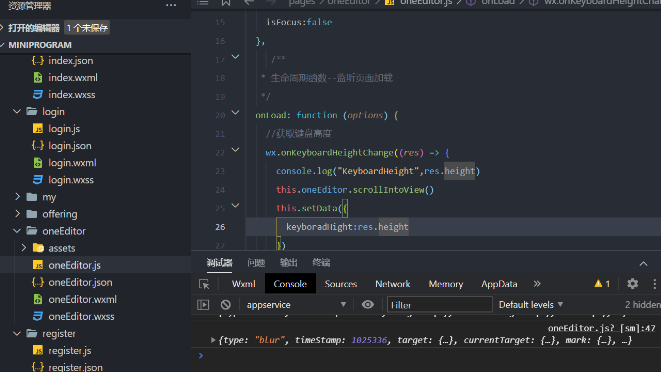Click the 1 unsaved badge
Image resolution: width=661 pixels, height=372 pixels.
pyautogui.click(x=87, y=28)
